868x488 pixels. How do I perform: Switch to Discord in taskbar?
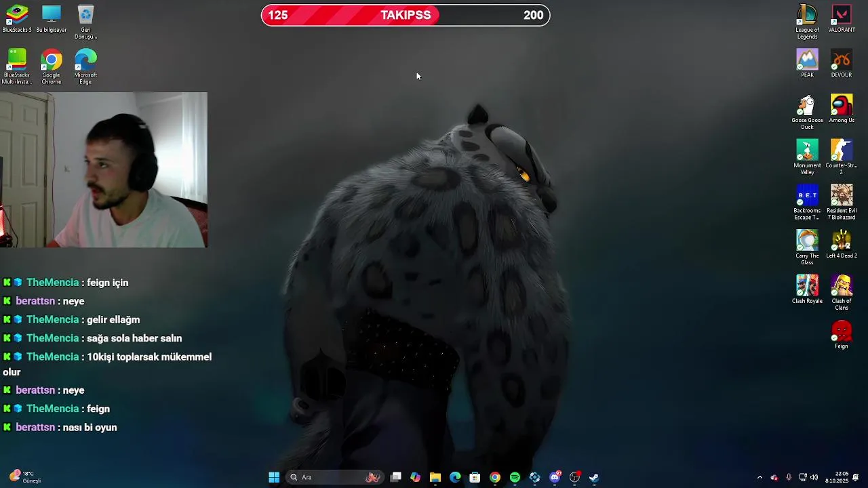click(x=555, y=477)
